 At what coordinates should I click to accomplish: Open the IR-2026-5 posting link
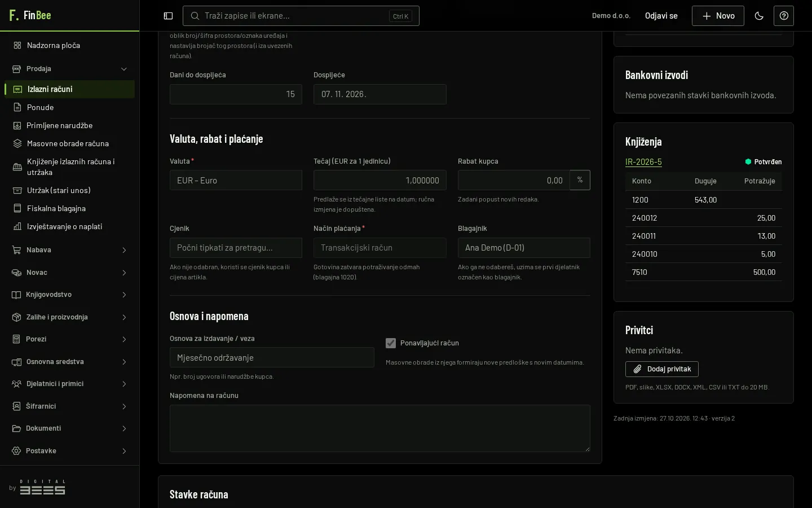(643, 162)
